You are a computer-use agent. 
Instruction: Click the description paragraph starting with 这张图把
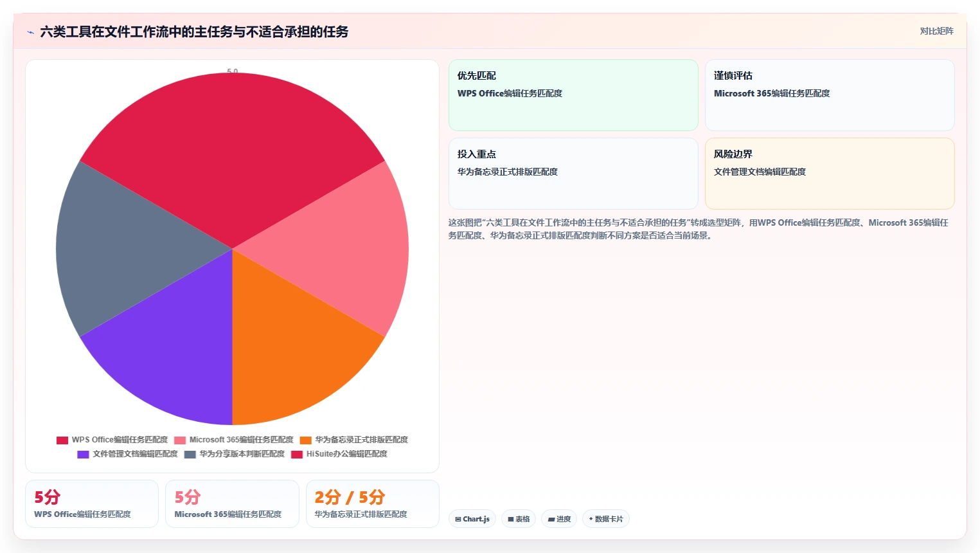pos(699,229)
